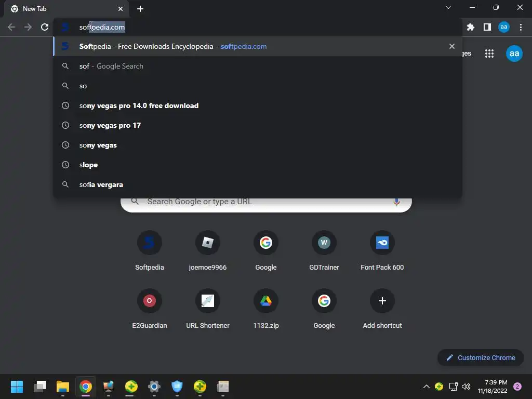Open notifications badge showing 2
This screenshot has width=532, height=399.
coord(517,387)
